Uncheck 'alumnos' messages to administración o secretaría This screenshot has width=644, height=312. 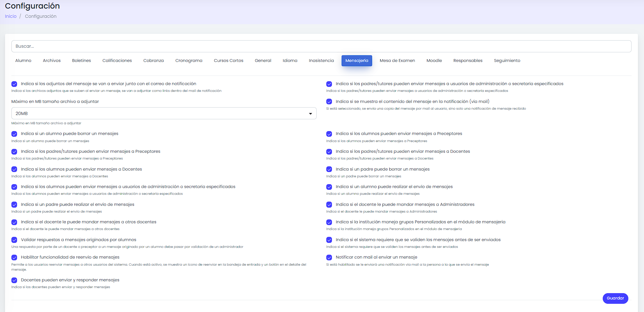click(14, 187)
